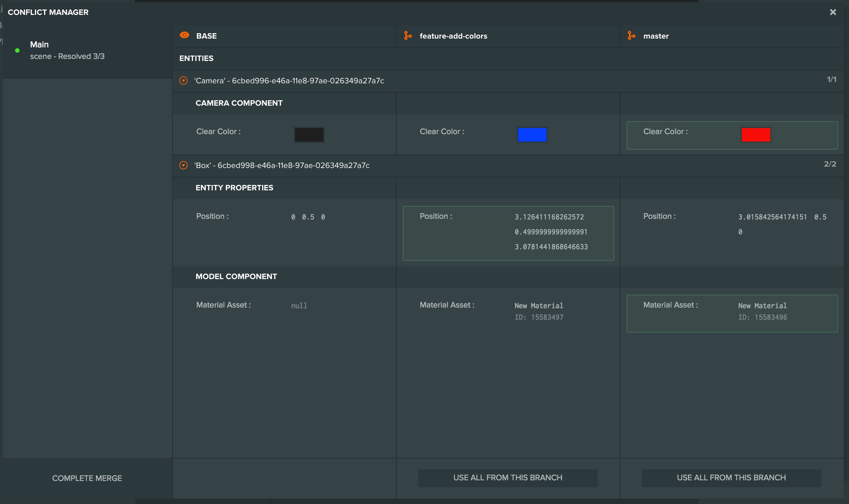Viewport: 849px width, 504px height.
Task: Select the Main scene conflict item
Action: point(88,51)
